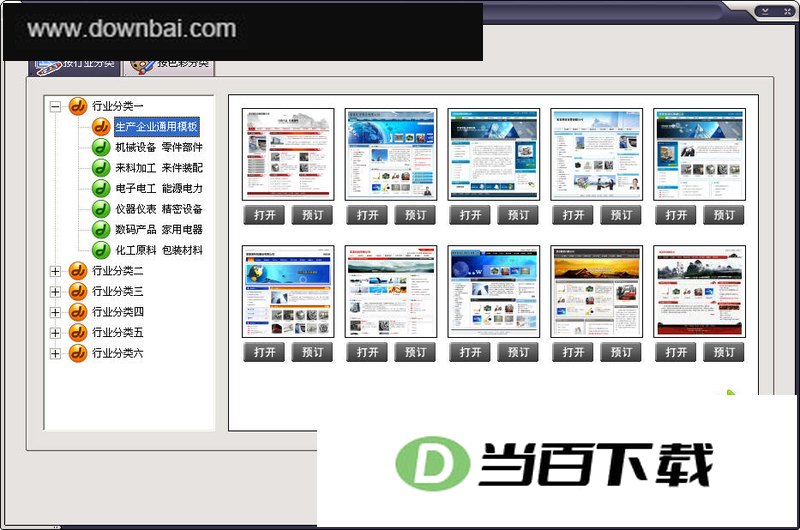The height and width of the screenshot is (530, 800).
Task: Select the blue cartoon-globe first bottom-row thumbnail
Action: coord(288,291)
